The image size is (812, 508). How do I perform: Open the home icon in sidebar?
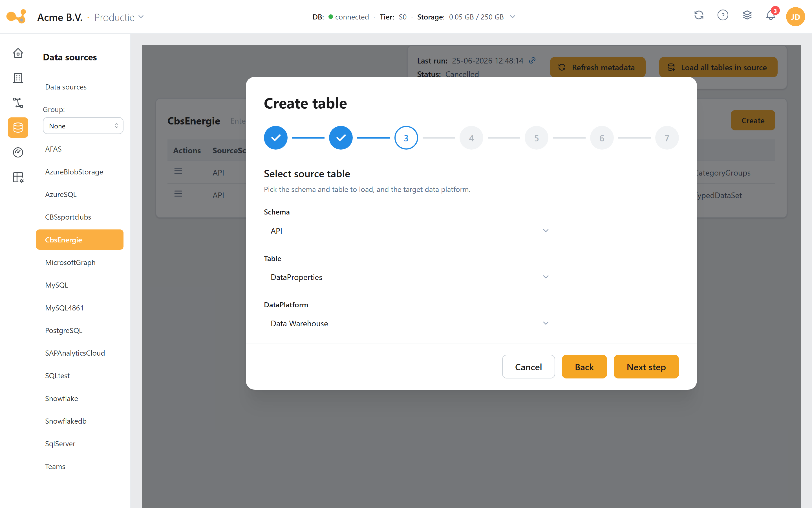[18, 53]
